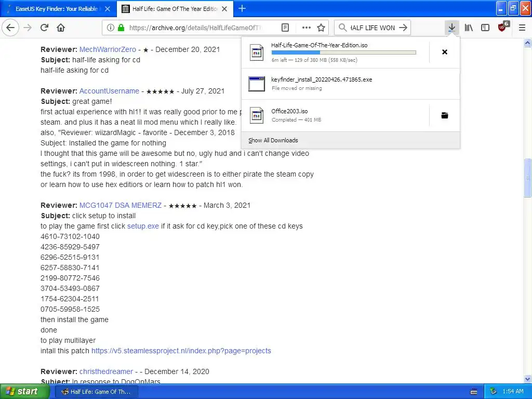Click Half Life taskbar window button
This screenshot has width=532, height=399.
[96, 392]
